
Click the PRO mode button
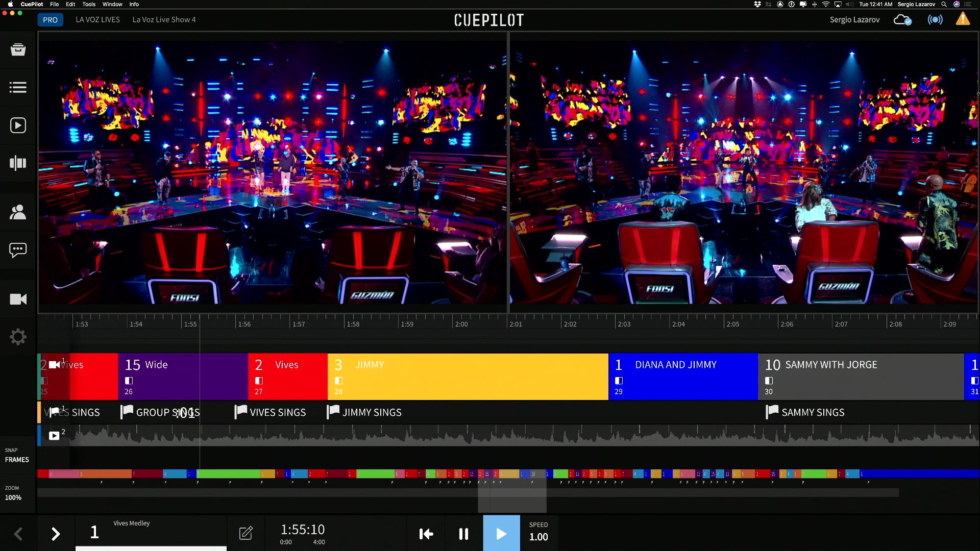click(x=50, y=20)
